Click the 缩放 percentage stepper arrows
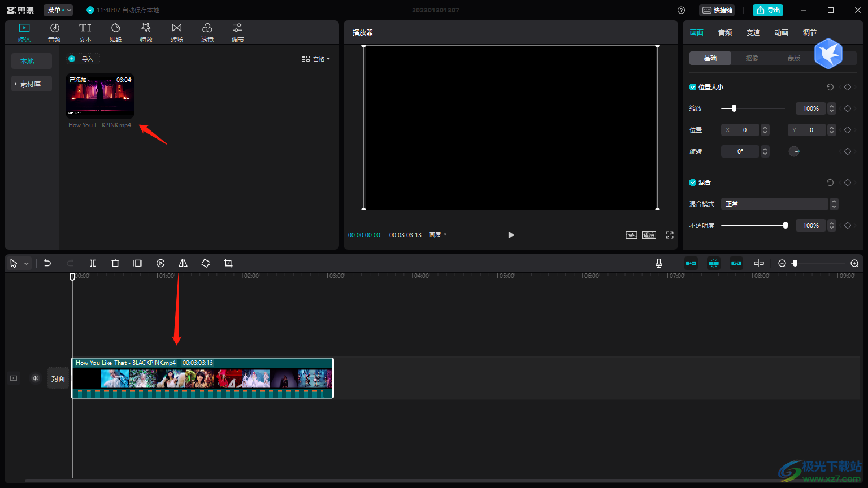 point(831,108)
